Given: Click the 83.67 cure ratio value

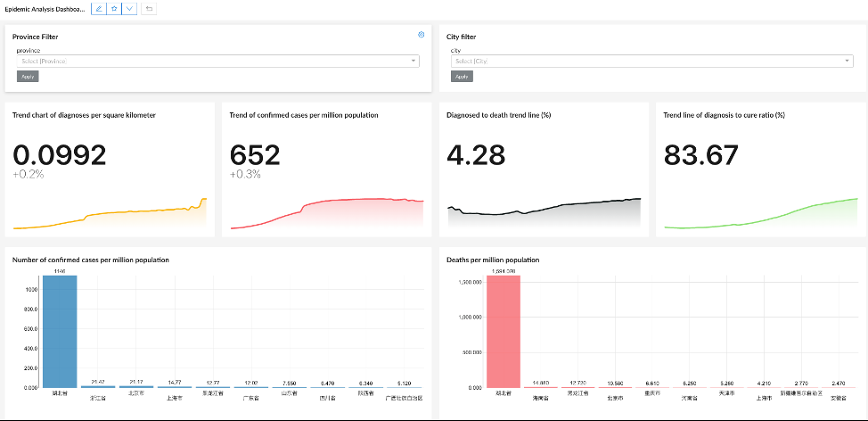Looking at the screenshot, I should coord(700,155).
